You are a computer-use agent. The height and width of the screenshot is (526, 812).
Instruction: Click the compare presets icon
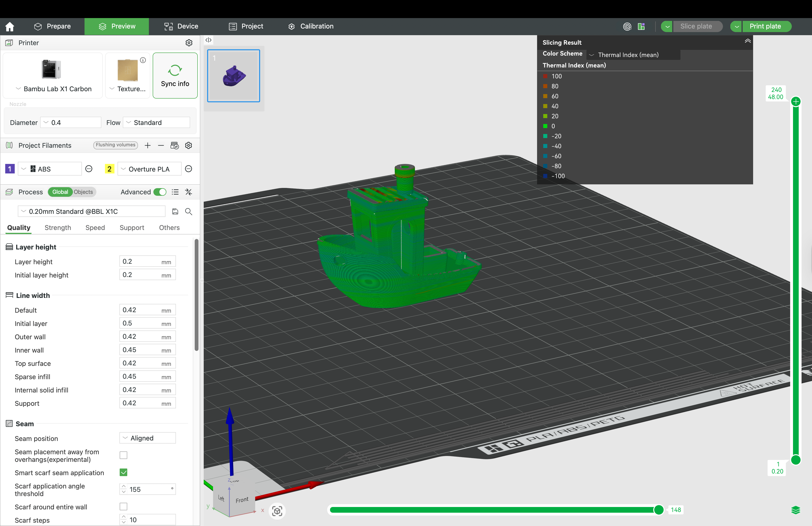(x=188, y=192)
